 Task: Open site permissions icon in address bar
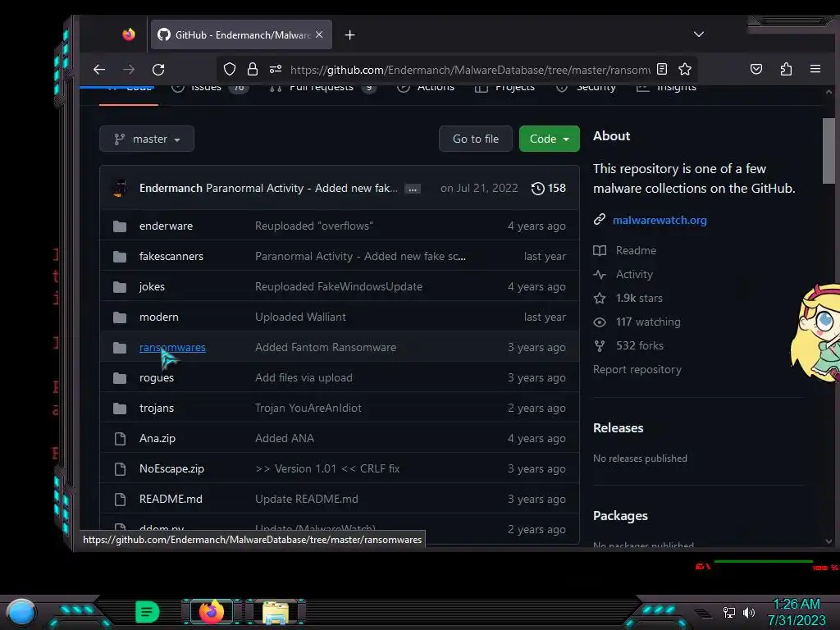(276, 69)
